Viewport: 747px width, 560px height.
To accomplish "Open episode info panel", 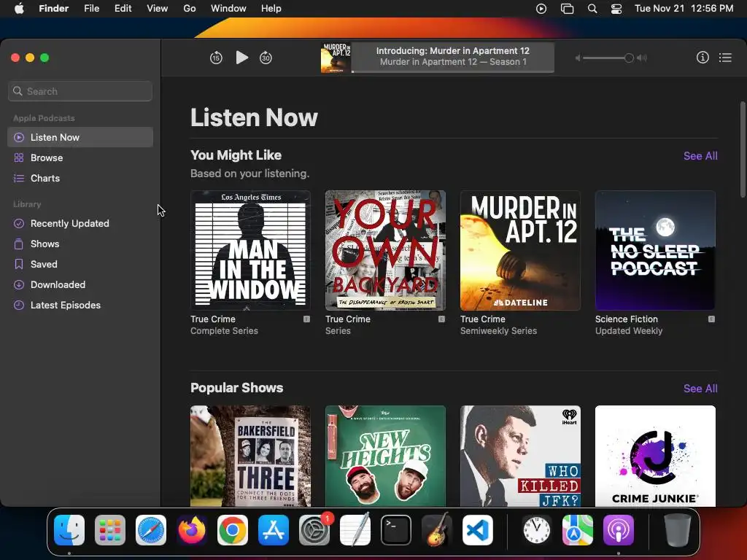I will [703, 58].
